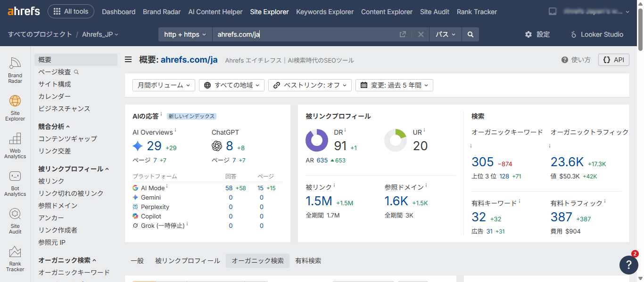Image resolution: width=644 pixels, height=282 pixels.
Task: Open 参照ドメイン in sidebar
Action: click(x=58, y=206)
